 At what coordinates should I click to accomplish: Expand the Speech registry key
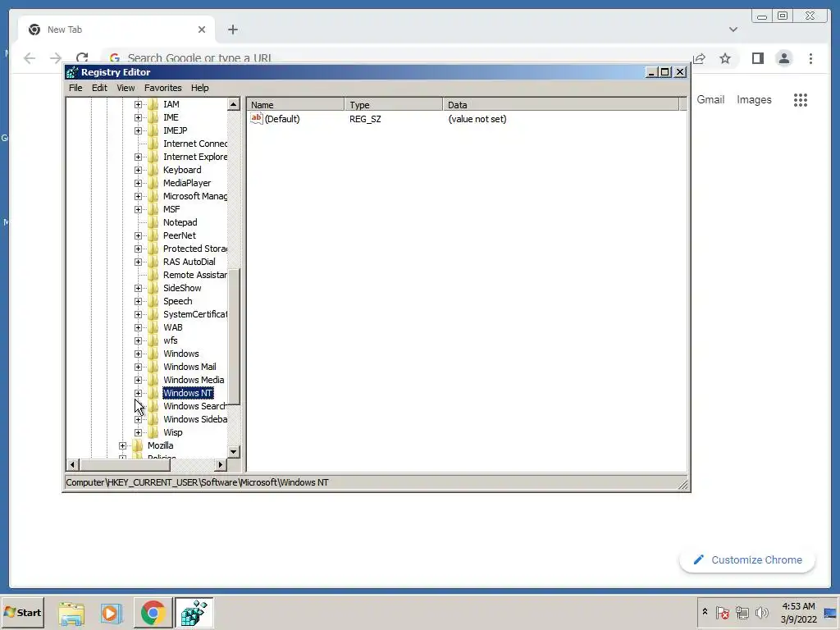click(x=138, y=301)
